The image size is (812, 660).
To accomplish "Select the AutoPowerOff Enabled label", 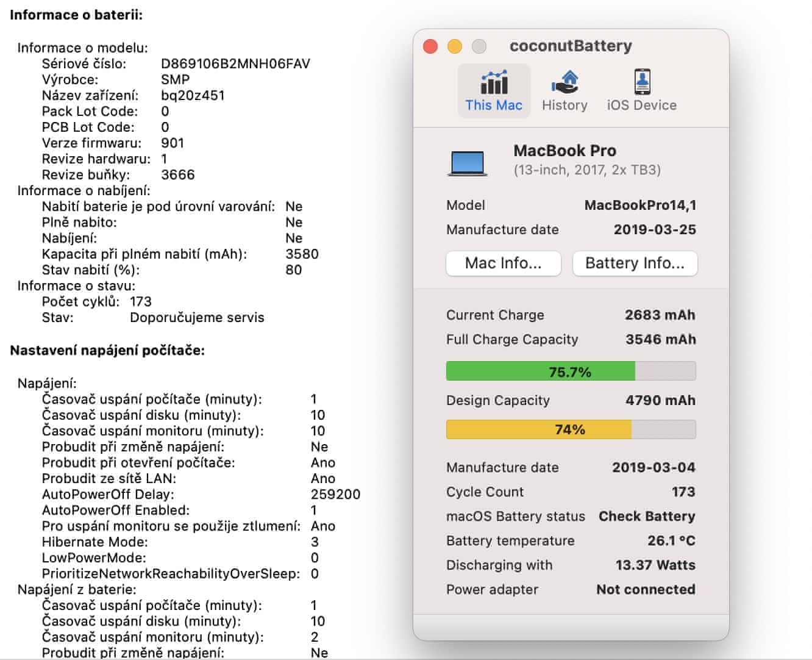I will pyautogui.click(x=116, y=511).
